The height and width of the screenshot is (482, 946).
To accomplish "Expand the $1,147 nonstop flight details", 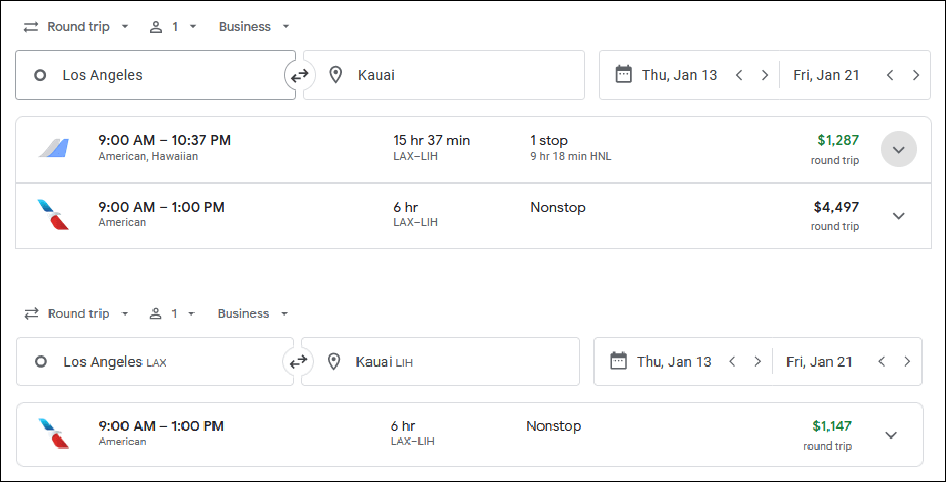I will 891,435.
